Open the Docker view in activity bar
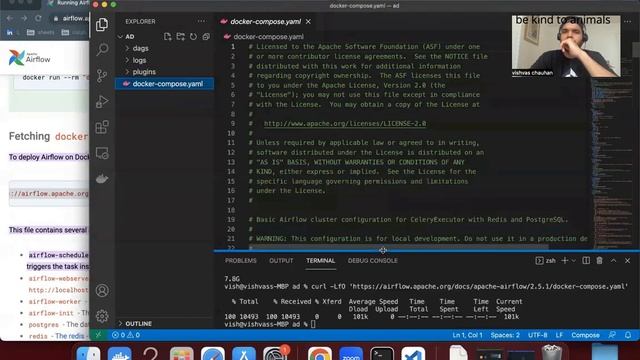 click(102, 179)
